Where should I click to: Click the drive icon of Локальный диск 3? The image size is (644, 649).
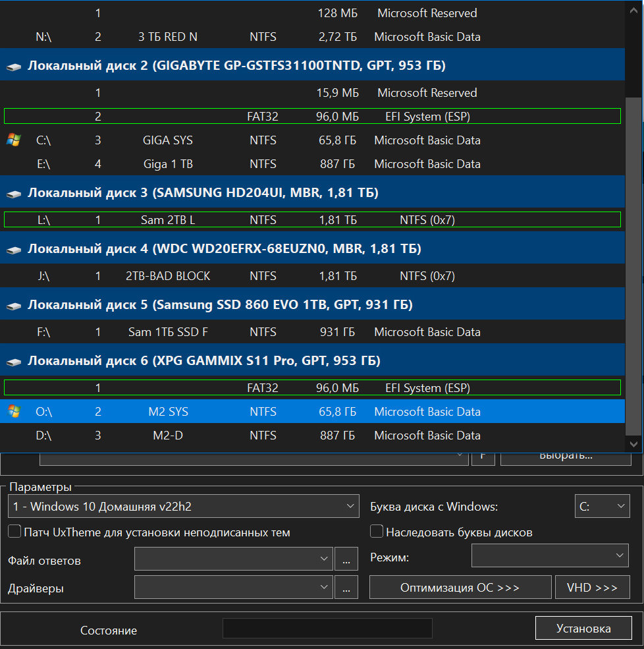(14, 194)
